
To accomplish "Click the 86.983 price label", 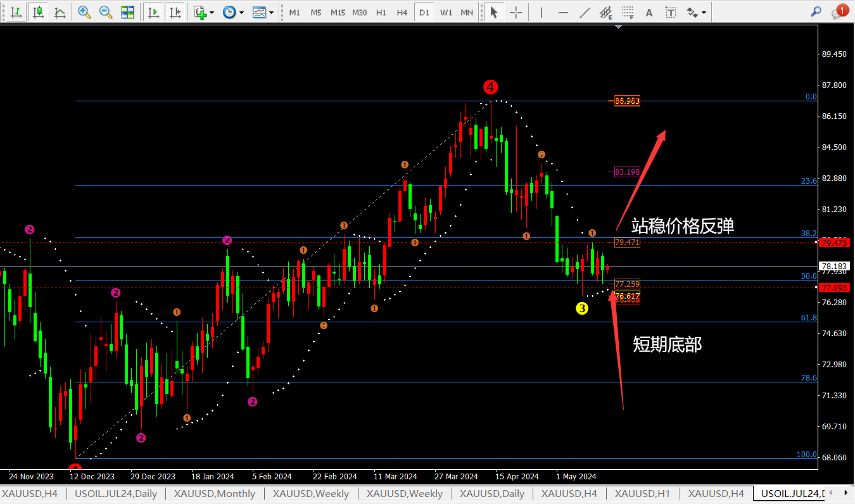I will pyautogui.click(x=627, y=101).
